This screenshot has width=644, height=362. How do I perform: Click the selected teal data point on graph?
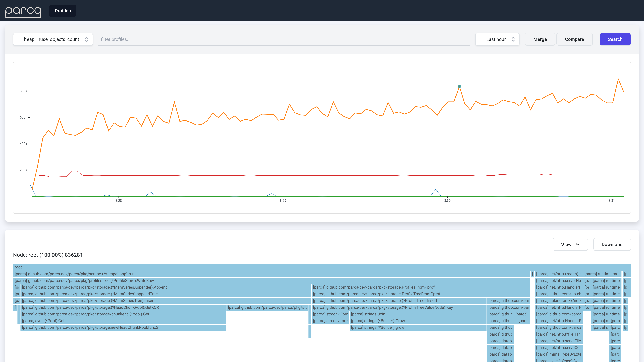coord(459,86)
